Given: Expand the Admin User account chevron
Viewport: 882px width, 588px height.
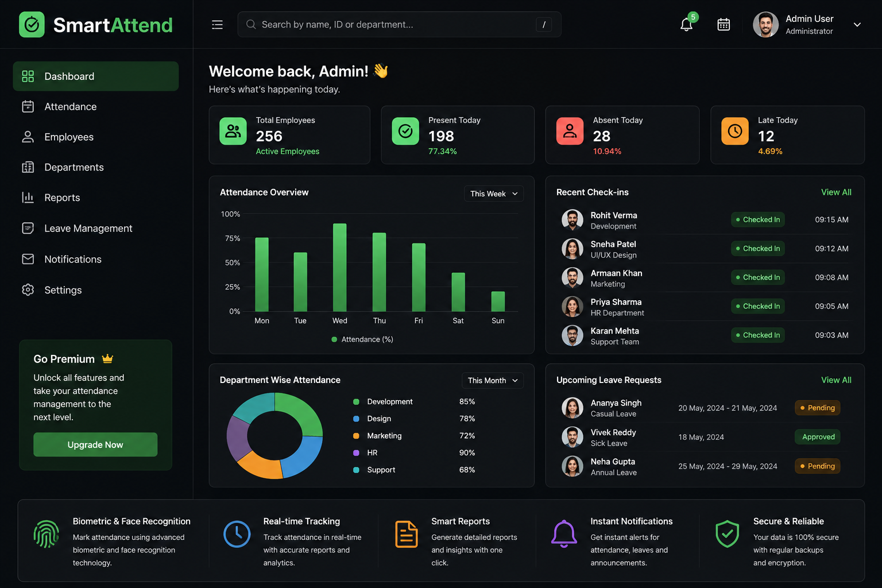Looking at the screenshot, I should 857,25.
